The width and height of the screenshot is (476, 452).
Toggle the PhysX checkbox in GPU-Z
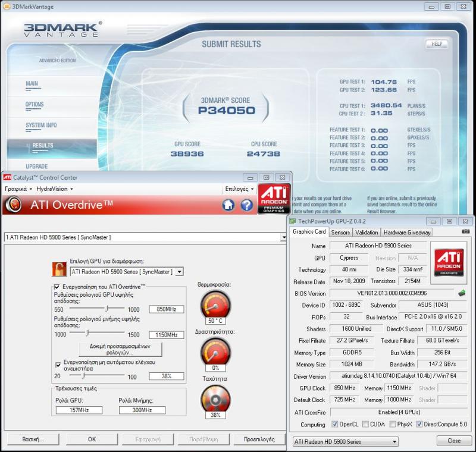click(x=393, y=424)
